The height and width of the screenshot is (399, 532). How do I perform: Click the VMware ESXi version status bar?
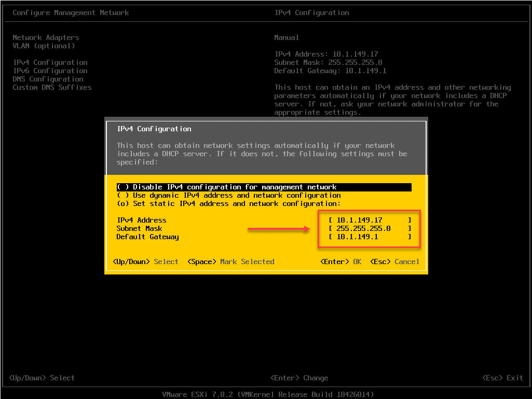pyautogui.click(x=266, y=394)
